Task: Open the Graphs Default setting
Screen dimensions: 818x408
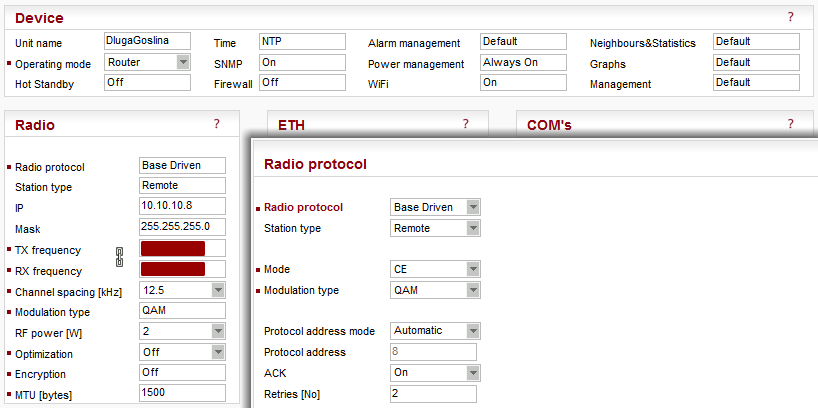Action: 756,62
